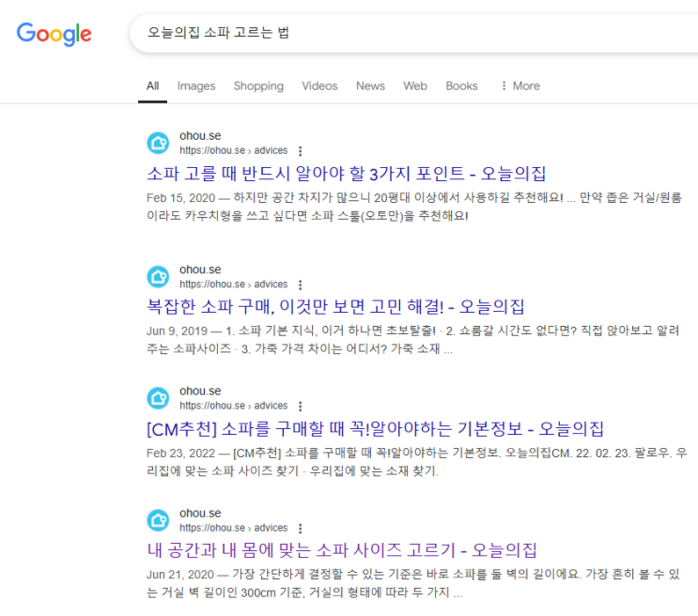Click the snippet dated Feb 23, 2022
Viewport: 698px width, 616px height.
(x=417, y=462)
